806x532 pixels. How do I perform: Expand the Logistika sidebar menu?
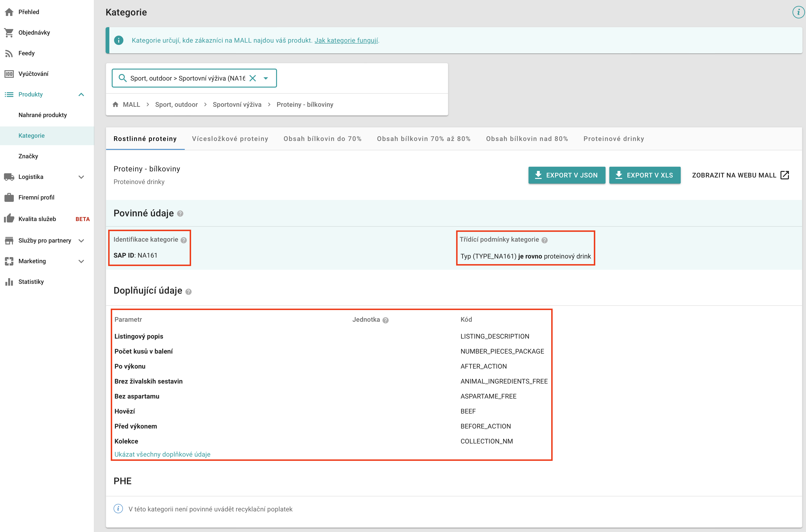[x=81, y=177]
